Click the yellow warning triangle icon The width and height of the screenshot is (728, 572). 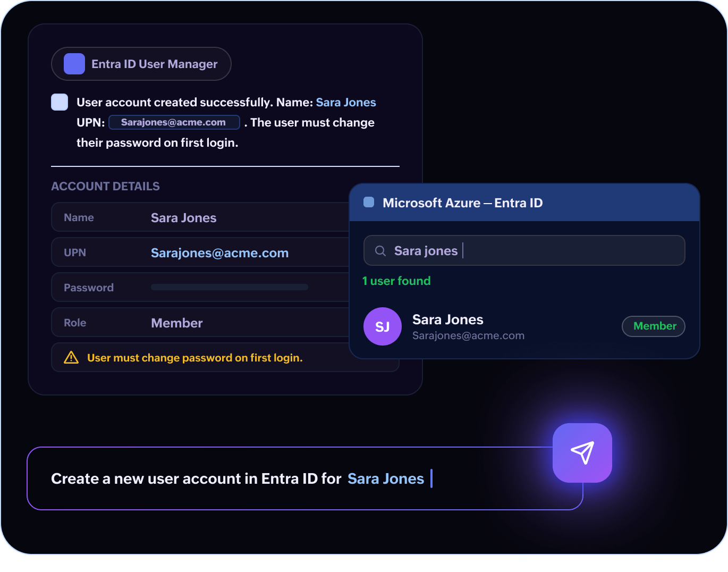click(71, 358)
